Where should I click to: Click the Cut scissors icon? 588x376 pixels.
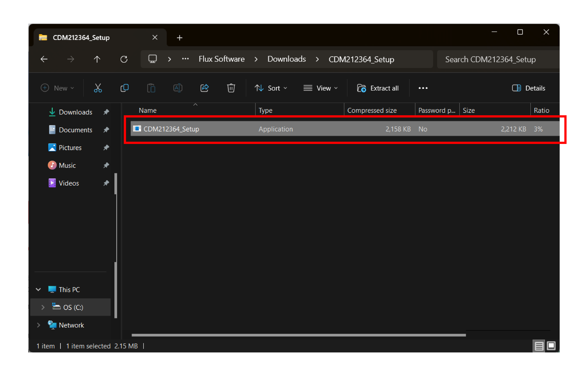(98, 88)
